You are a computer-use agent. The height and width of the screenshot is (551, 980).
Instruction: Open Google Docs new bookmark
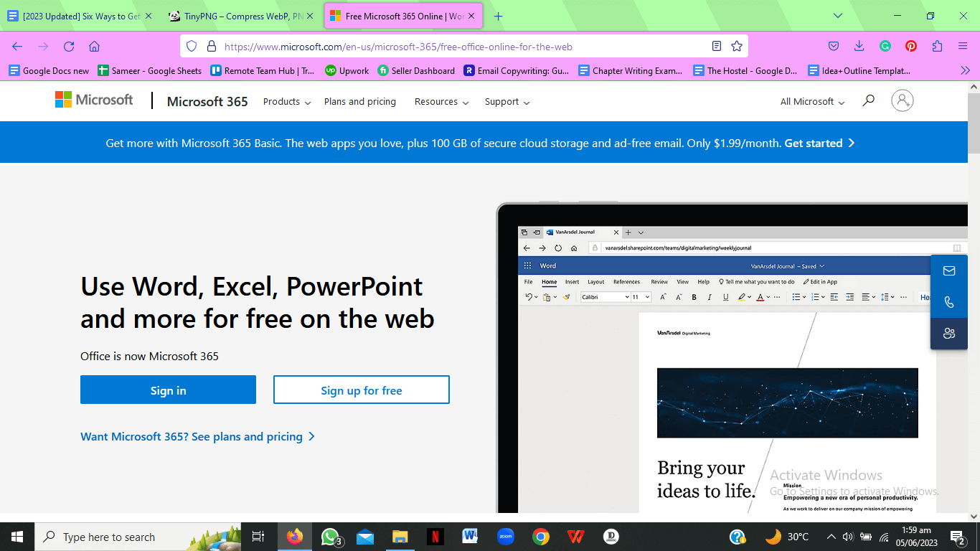click(49, 70)
